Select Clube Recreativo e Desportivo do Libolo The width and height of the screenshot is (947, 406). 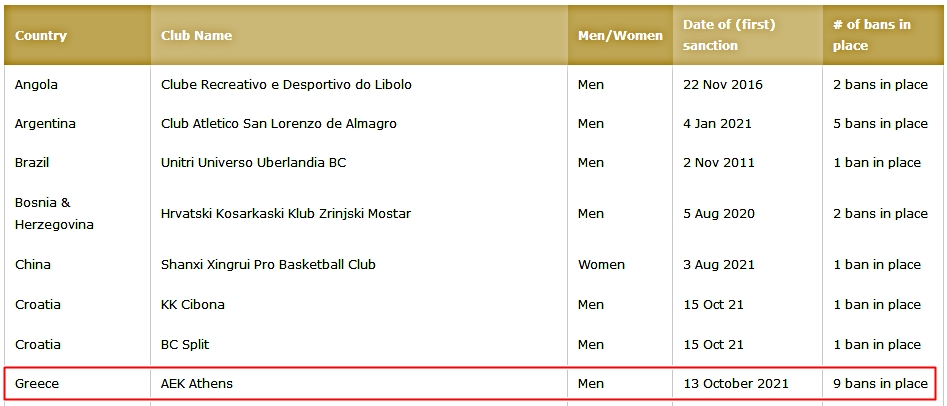286,85
